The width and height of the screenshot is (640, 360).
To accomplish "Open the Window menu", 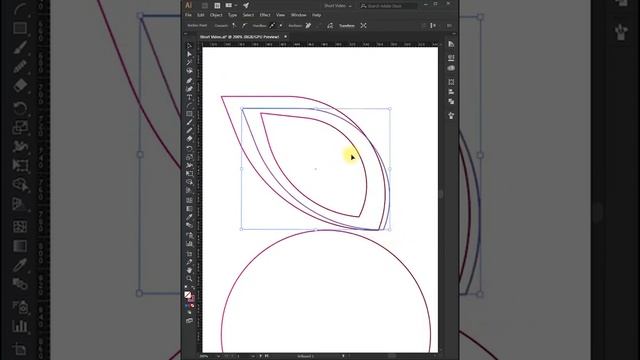I will pyautogui.click(x=298, y=15).
